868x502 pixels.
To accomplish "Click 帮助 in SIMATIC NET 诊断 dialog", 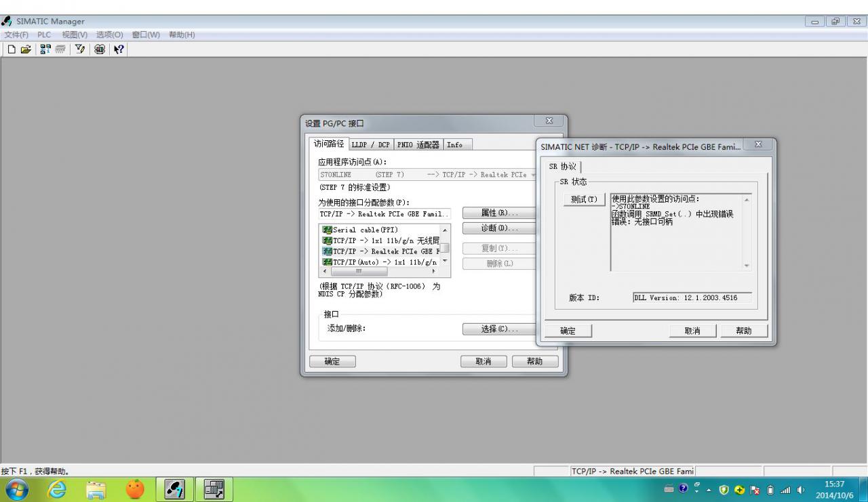I will click(x=744, y=331).
